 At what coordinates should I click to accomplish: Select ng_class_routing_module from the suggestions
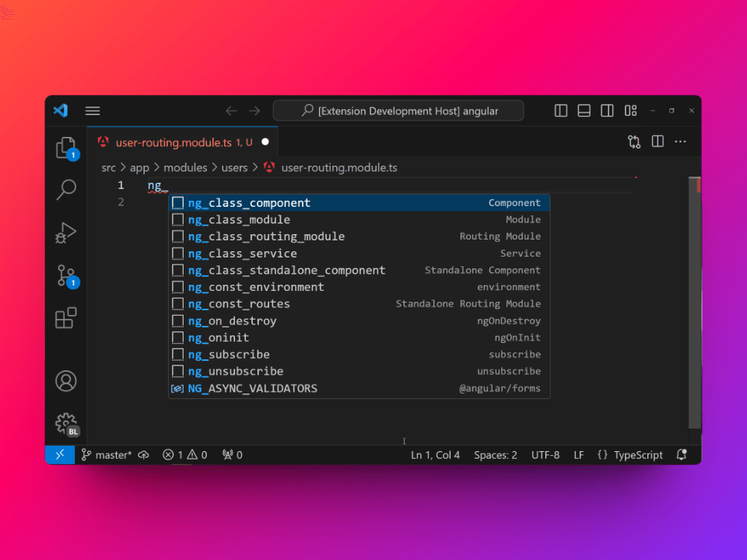pyautogui.click(x=267, y=236)
